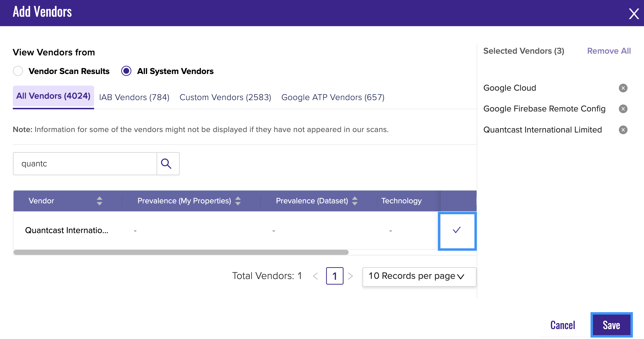This screenshot has width=644, height=339.
Task: Click the Technology column header
Action: pos(402,201)
